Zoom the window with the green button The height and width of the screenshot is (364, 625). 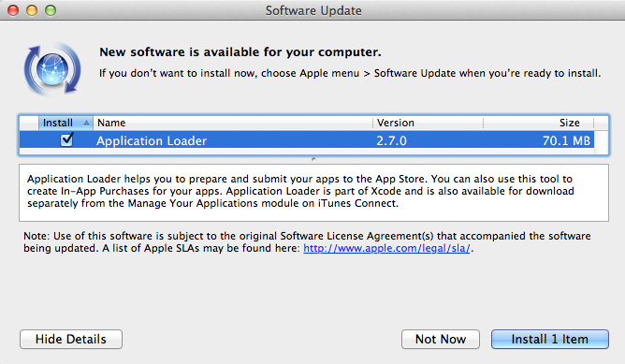(51, 10)
